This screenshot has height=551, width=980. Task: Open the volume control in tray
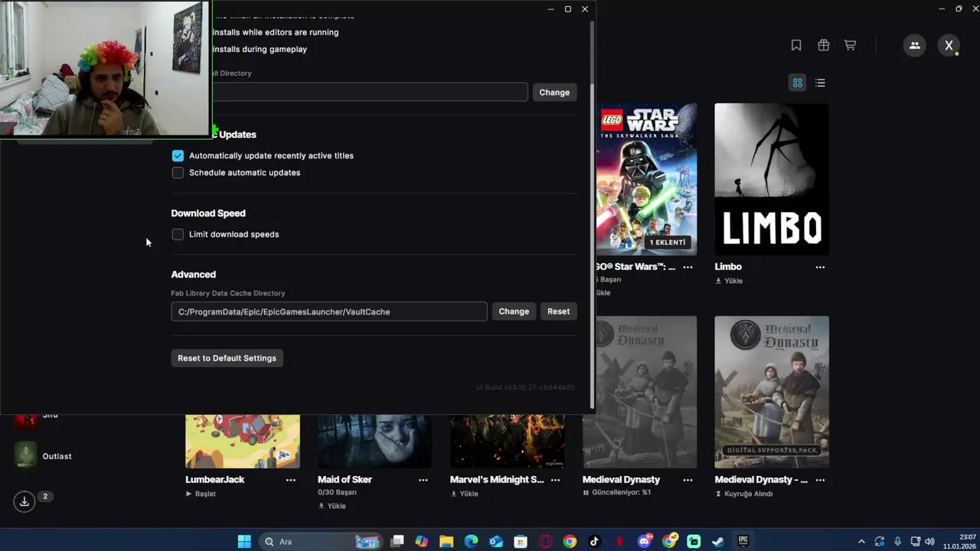[x=929, y=542]
